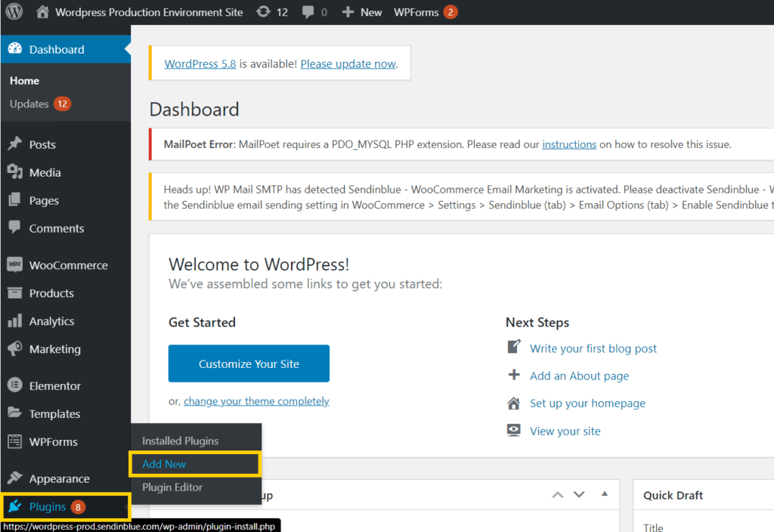Image resolution: width=774 pixels, height=532 pixels.
Task: Click the plus icon next to New
Action: pos(348,12)
